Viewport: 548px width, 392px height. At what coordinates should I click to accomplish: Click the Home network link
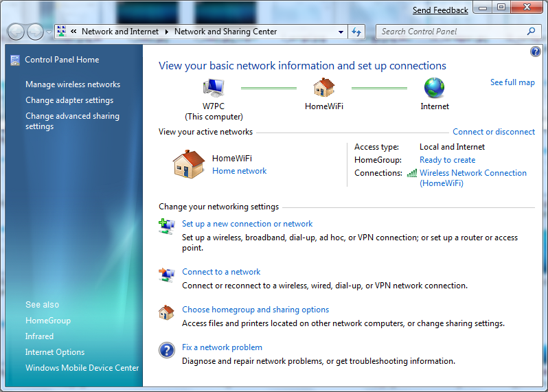click(240, 171)
